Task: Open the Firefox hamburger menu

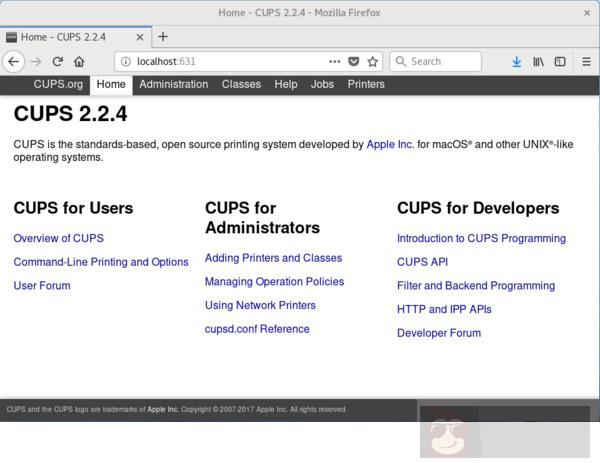Action: pyautogui.click(x=586, y=61)
